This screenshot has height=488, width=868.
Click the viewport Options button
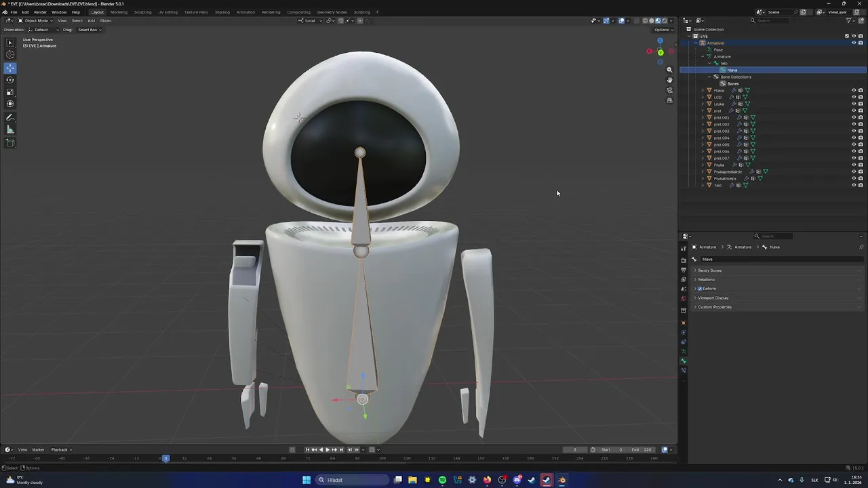click(x=663, y=30)
